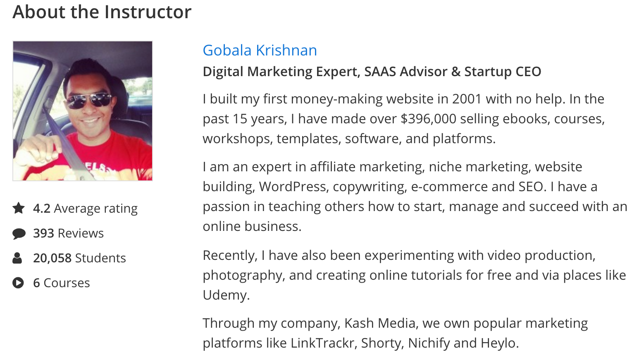This screenshot has width=644, height=360.
Task: Click the paragraph about Kash Media
Action: (x=395, y=333)
